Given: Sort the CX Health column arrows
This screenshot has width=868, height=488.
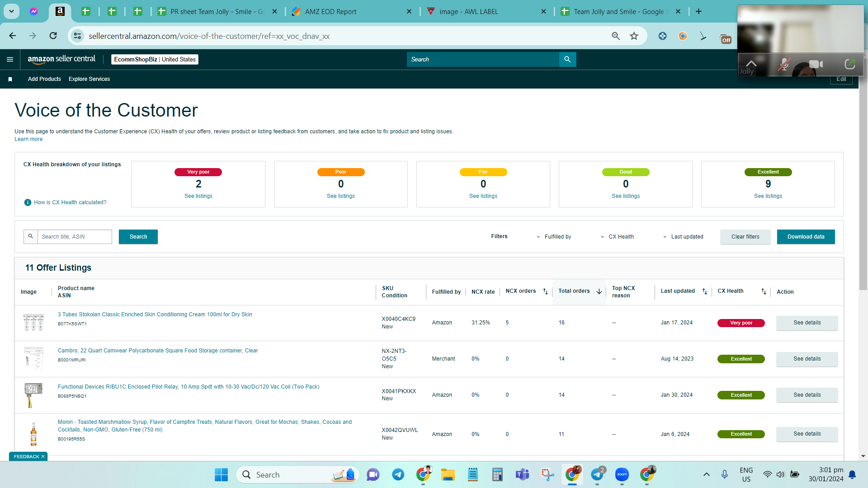Looking at the screenshot, I should (x=764, y=291).
